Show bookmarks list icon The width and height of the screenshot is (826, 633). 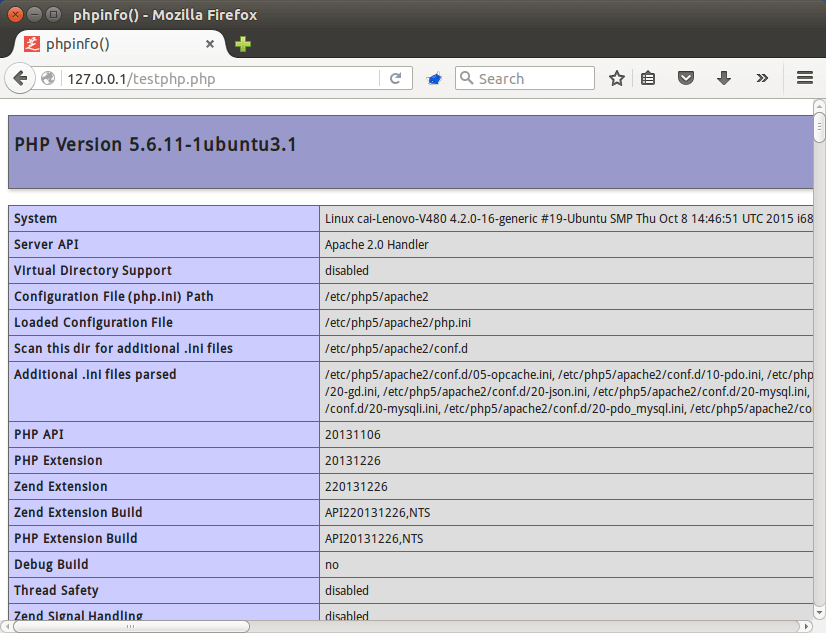[x=648, y=78]
